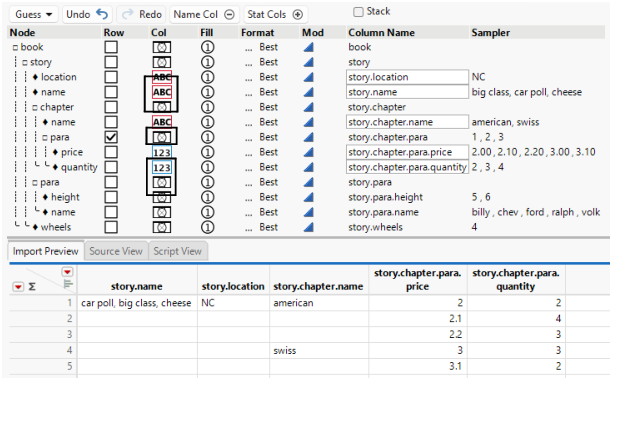Select the story.name preview column header
The image size is (634, 427).
(137, 280)
